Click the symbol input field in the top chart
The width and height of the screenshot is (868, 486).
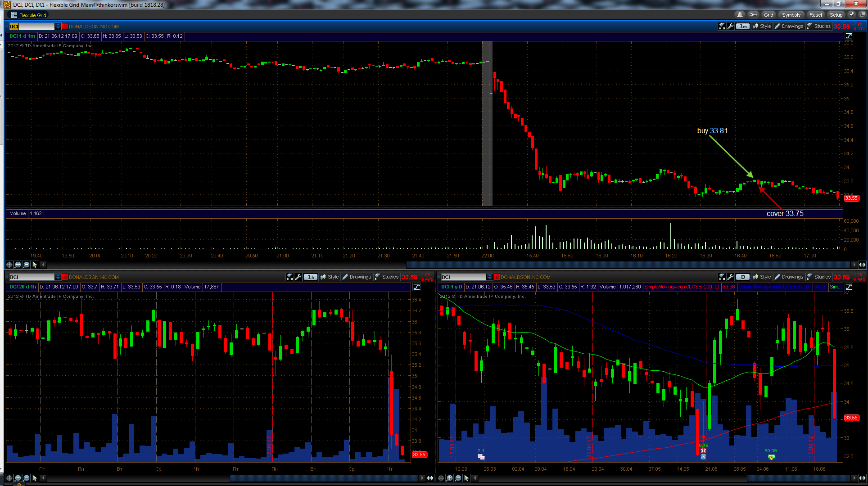pos(32,27)
